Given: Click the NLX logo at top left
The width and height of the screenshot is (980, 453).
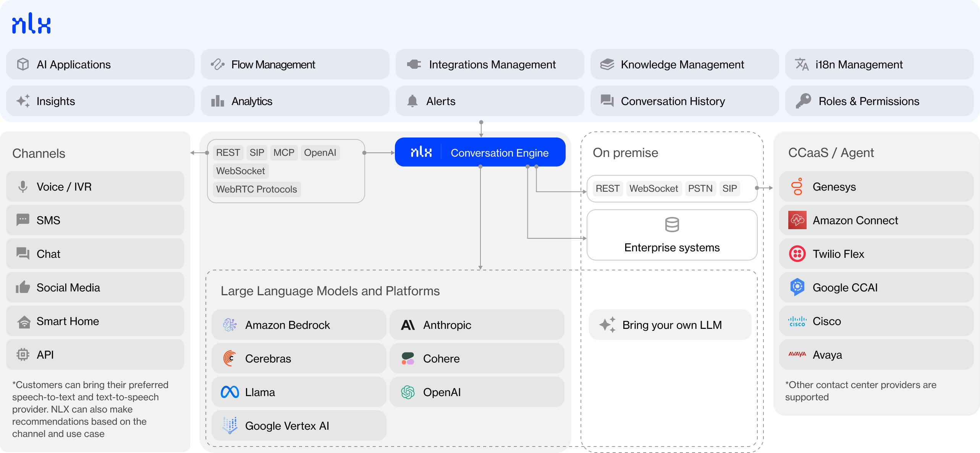Looking at the screenshot, I should coord(31,24).
